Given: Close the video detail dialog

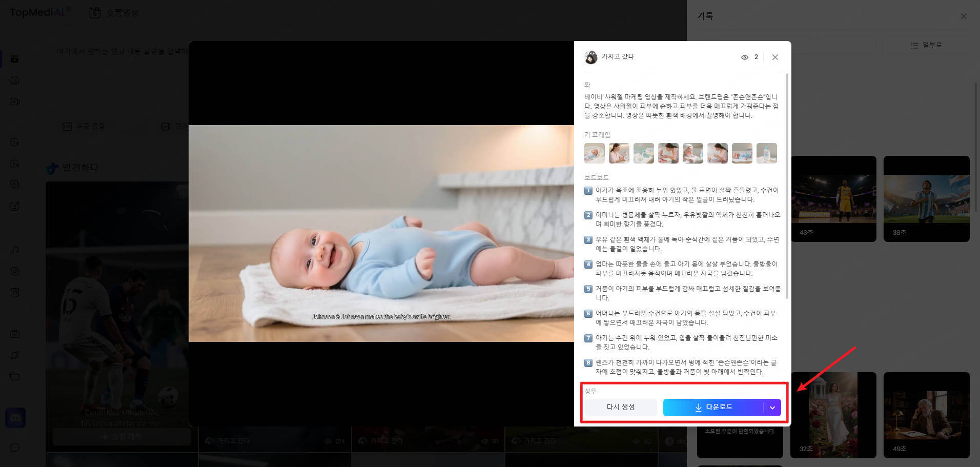Looking at the screenshot, I should (775, 57).
